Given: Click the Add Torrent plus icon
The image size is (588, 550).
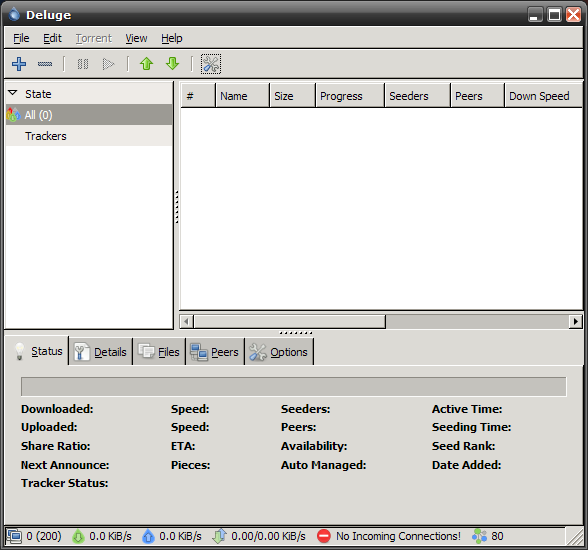Looking at the screenshot, I should click(19, 64).
